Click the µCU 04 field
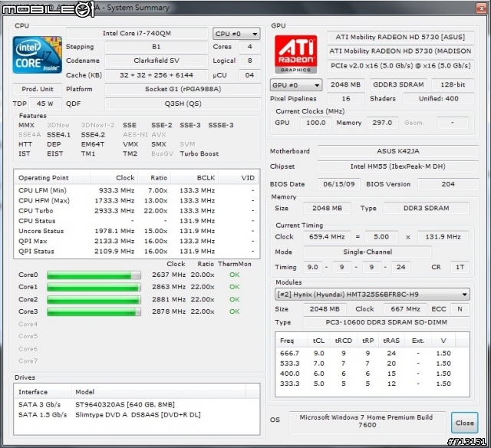 (x=249, y=75)
